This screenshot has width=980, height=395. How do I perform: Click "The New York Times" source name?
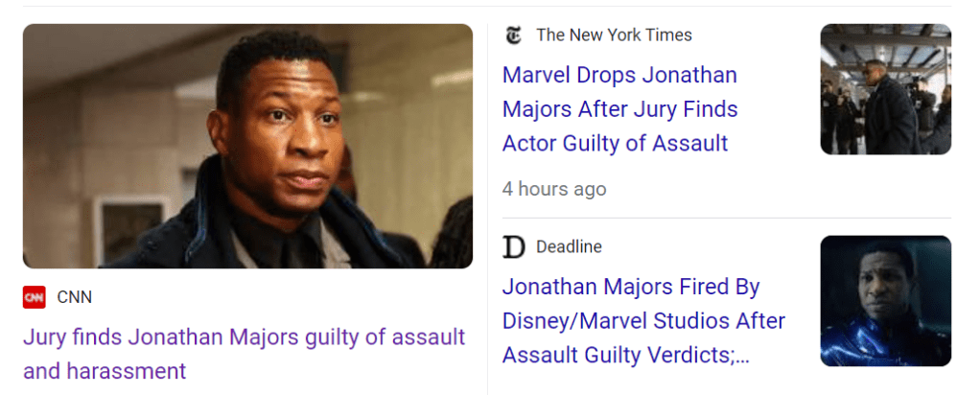[614, 35]
